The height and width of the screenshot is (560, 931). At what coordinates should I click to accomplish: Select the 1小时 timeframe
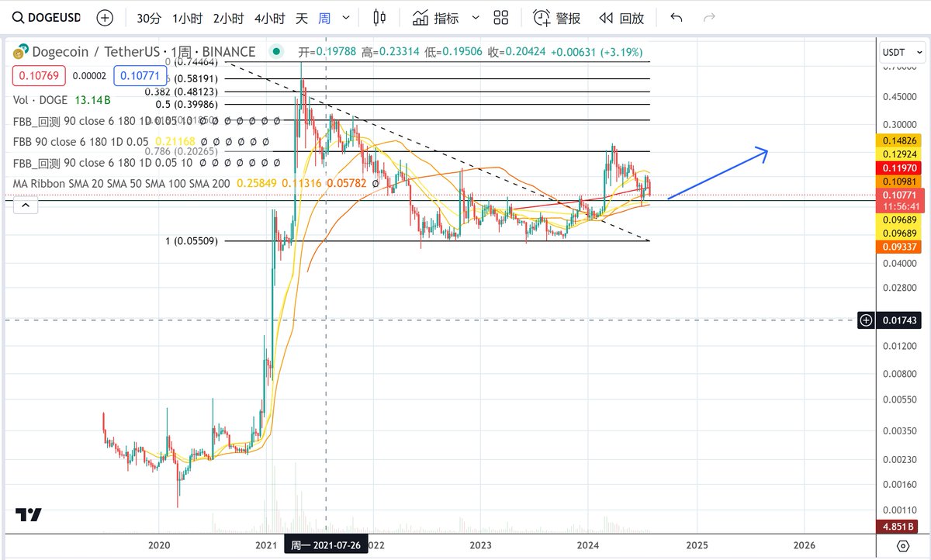[186, 17]
